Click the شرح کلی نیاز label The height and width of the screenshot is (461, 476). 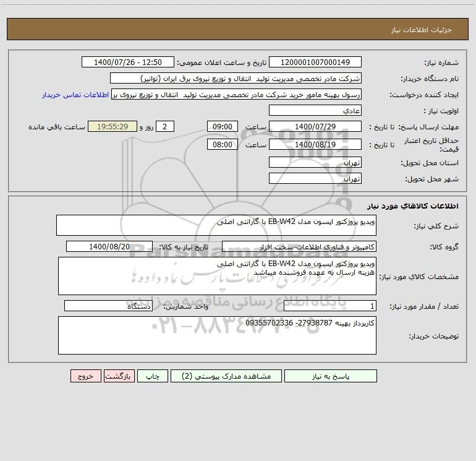(x=436, y=226)
